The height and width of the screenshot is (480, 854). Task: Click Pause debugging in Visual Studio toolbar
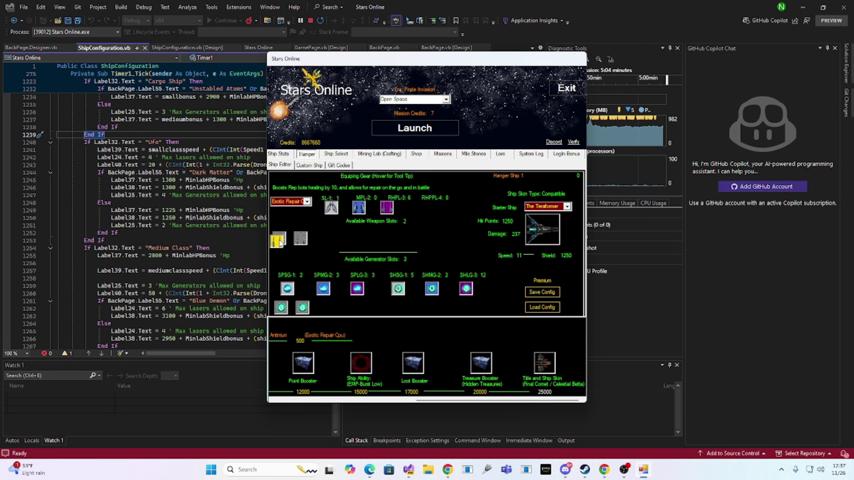tap(300, 21)
